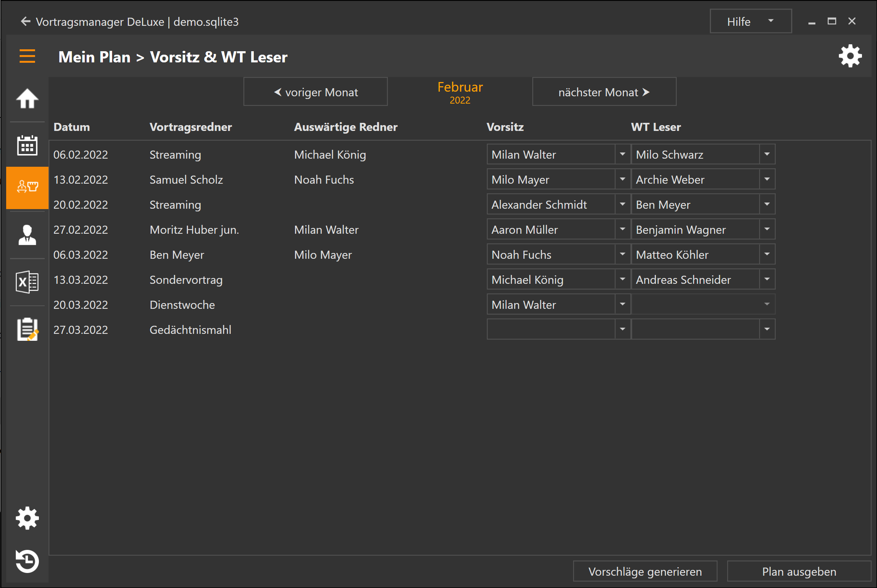The width and height of the screenshot is (877, 588).
Task: Open Vorsitz dropdown for 20.03.2022 Dienstwoche
Action: tap(558, 305)
